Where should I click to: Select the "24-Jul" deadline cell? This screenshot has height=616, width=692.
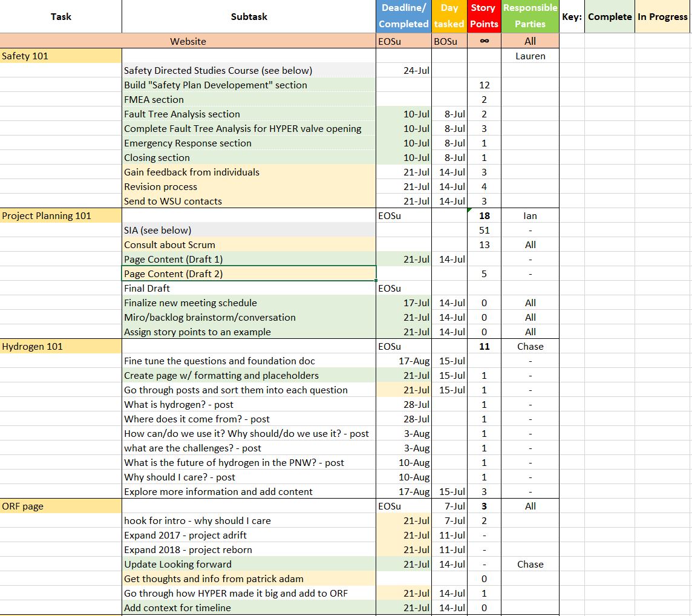point(403,71)
